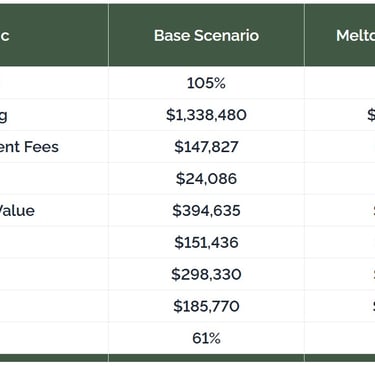Select the 61% cell

click(x=206, y=338)
